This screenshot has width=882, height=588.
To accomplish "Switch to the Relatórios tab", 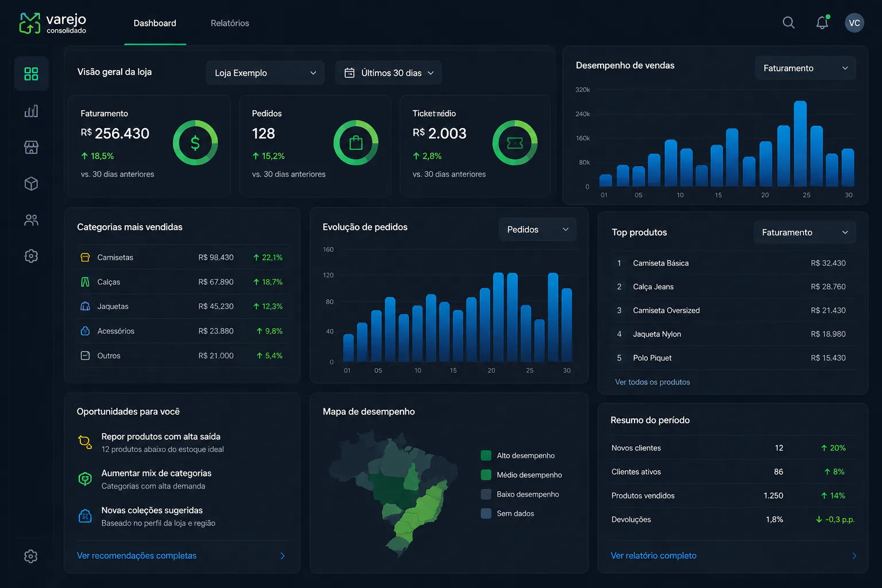I will [x=230, y=23].
